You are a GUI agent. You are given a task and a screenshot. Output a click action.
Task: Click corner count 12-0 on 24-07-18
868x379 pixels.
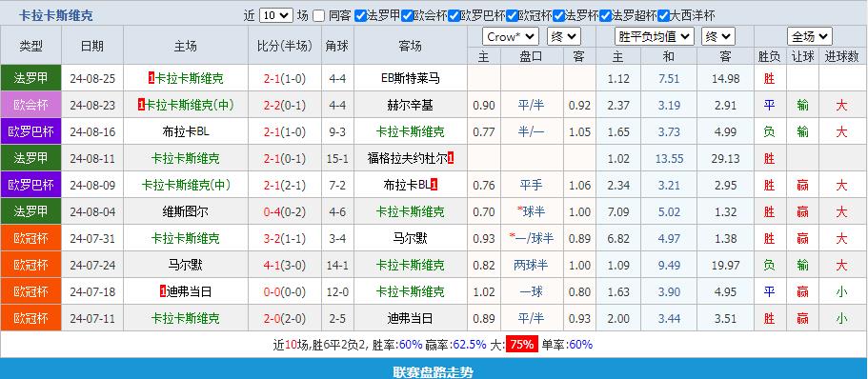[x=337, y=291]
